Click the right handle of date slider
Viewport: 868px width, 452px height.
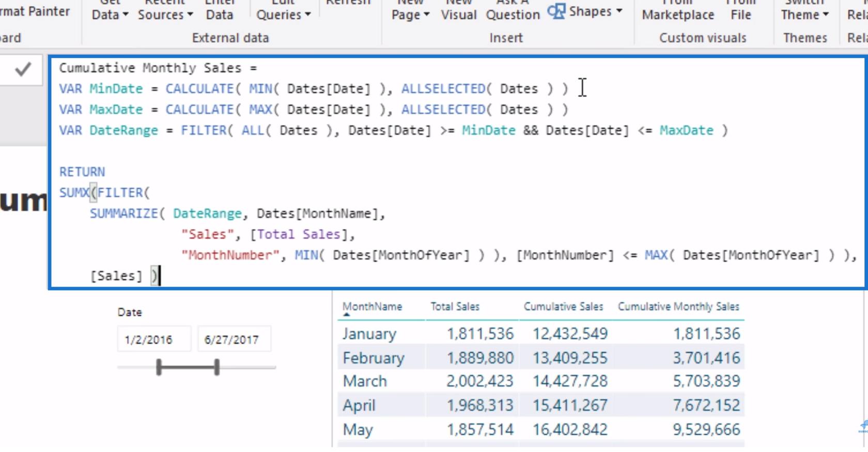217,367
